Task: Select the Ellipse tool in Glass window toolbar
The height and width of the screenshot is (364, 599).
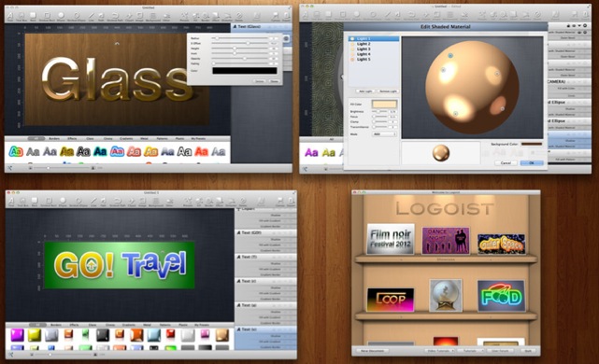Action: tap(61, 17)
